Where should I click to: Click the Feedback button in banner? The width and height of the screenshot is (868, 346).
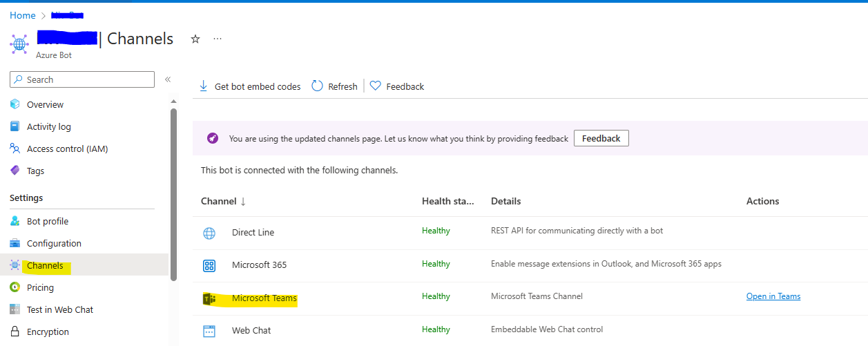[601, 138]
